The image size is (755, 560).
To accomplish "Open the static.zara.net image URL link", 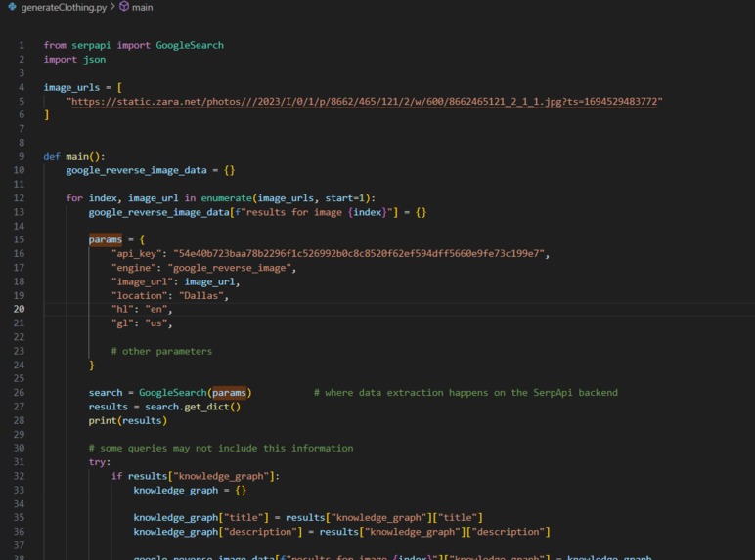I will pos(364,101).
